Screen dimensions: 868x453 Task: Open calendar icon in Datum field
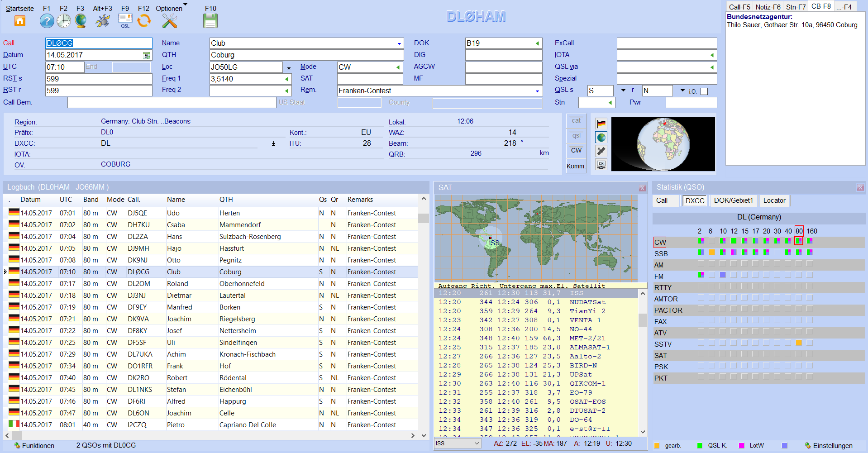coord(147,55)
